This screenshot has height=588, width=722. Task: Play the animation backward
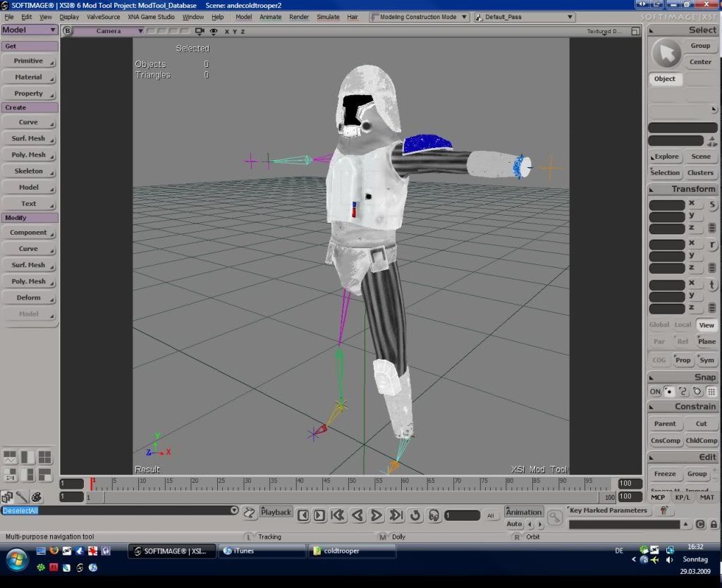[x=357, y=515]
